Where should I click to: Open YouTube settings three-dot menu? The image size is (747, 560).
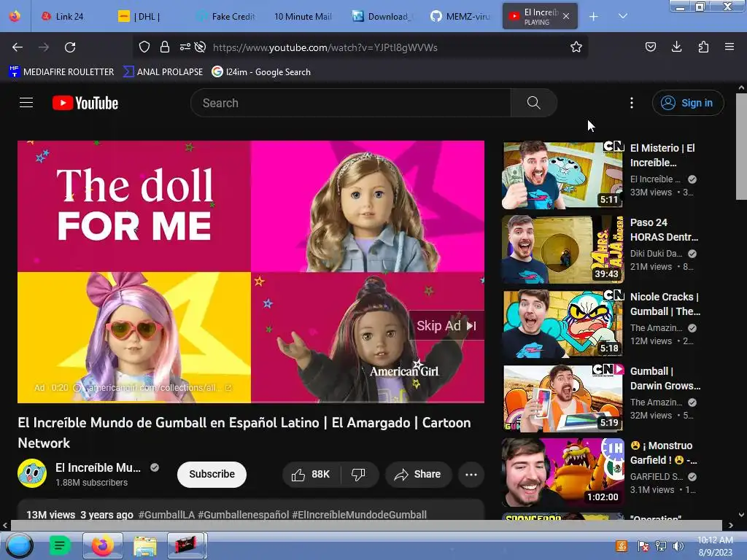632,103
